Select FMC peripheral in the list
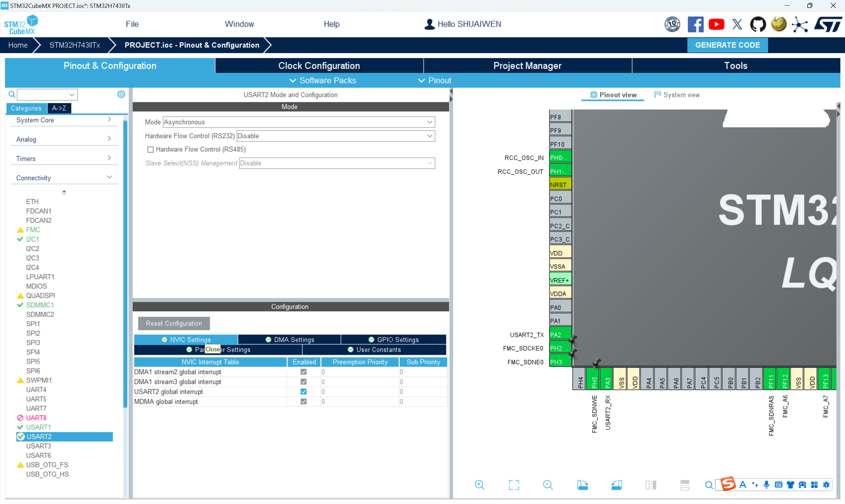 coord(33,230)
